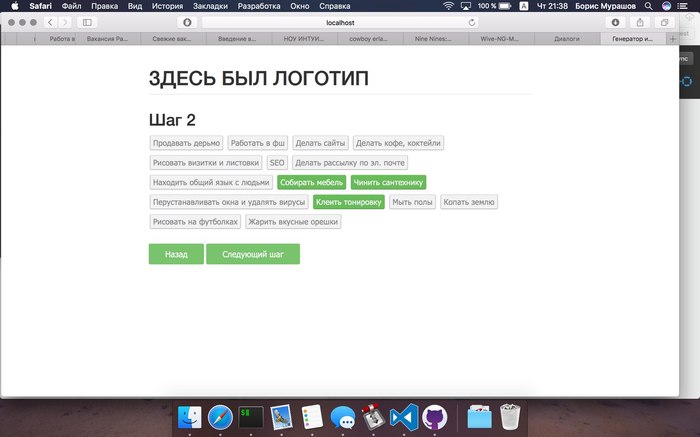The height and width of the screenshot is (437, 700).
Task: Open Visual Studio Code in dock
Action: point(403,416)
